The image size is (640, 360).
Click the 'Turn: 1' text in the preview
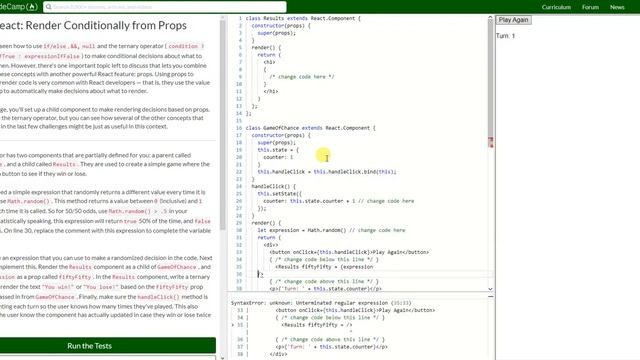click(x=505, y=36)
